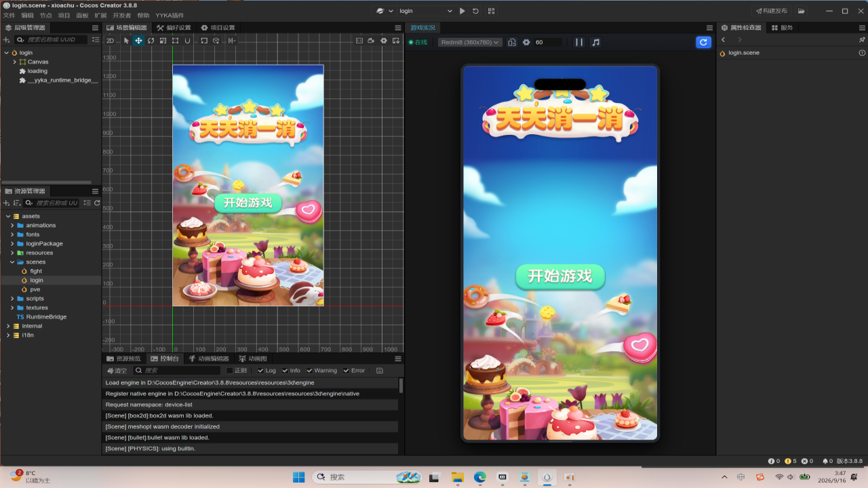The height and width of the screenshot is (488, 868).
Task: Clear the console with 清空
Action: (117, 371)
